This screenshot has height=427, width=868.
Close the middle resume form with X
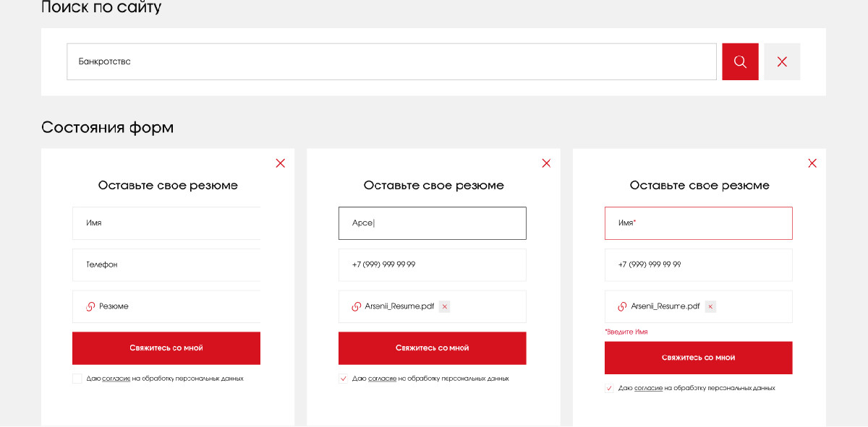[x=546, y=163]
